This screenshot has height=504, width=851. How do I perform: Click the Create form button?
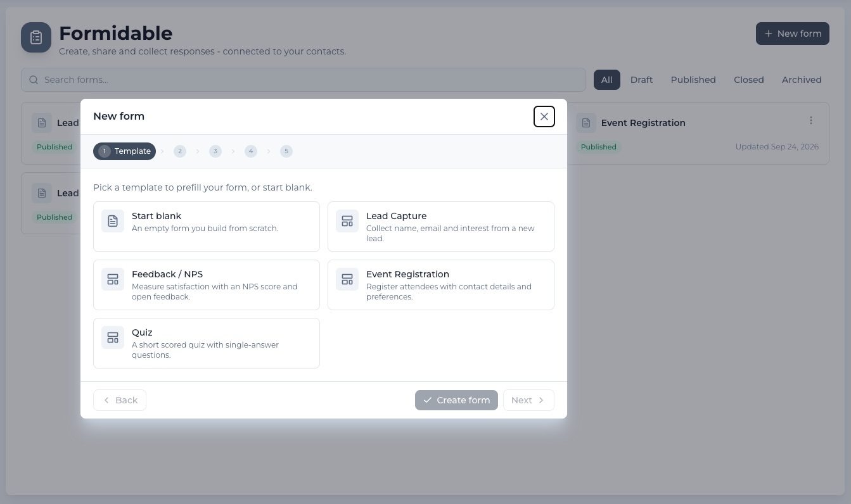pyautogui.click(x=456, y=400)
